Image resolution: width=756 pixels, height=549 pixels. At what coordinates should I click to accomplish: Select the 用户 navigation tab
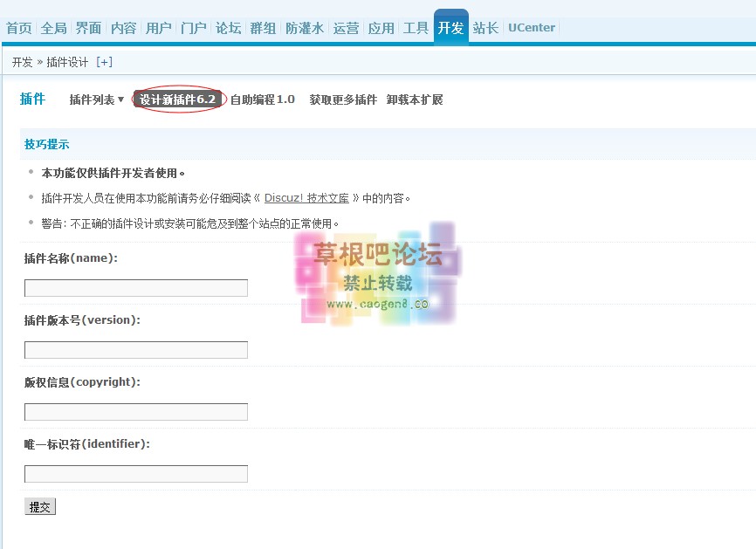click(158, 28)
